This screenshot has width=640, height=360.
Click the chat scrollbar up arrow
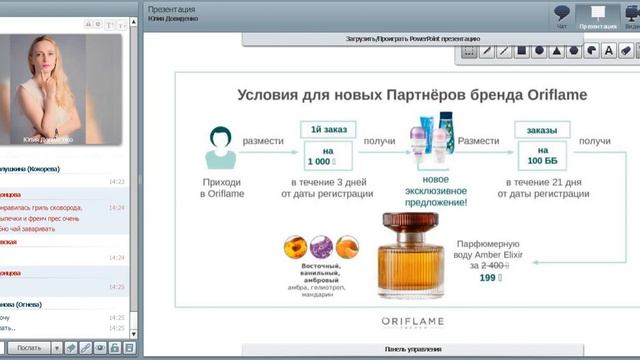coord(133,21)
